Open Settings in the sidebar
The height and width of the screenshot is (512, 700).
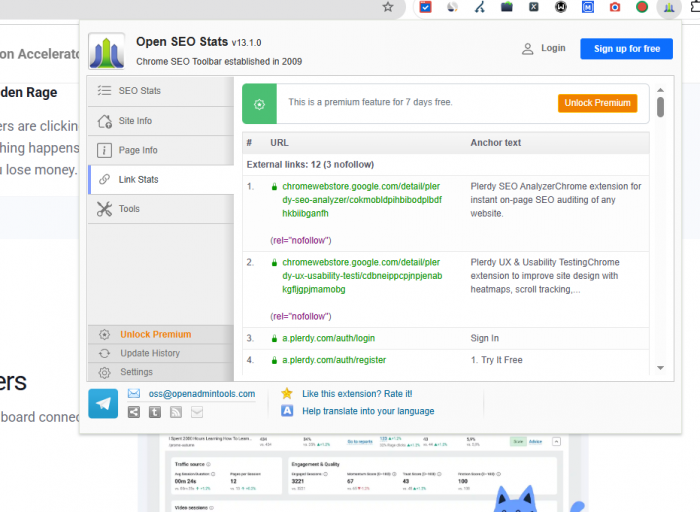click(161, 372)
